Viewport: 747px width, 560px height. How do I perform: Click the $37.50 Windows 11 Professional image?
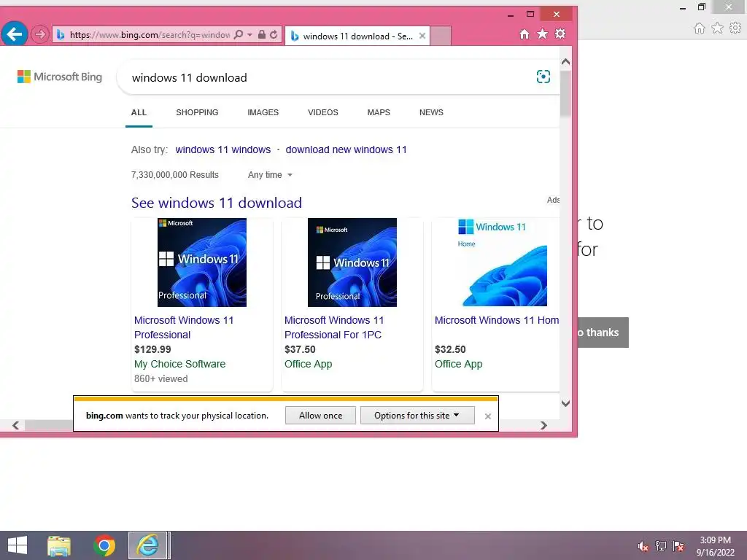(x=352, y=262)
